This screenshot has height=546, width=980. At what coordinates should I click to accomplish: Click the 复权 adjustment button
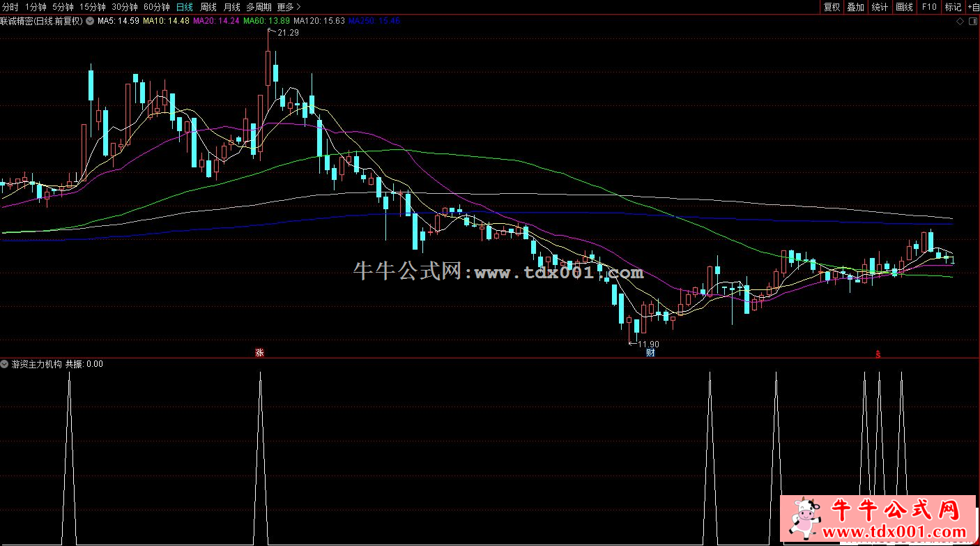point(832,7)
